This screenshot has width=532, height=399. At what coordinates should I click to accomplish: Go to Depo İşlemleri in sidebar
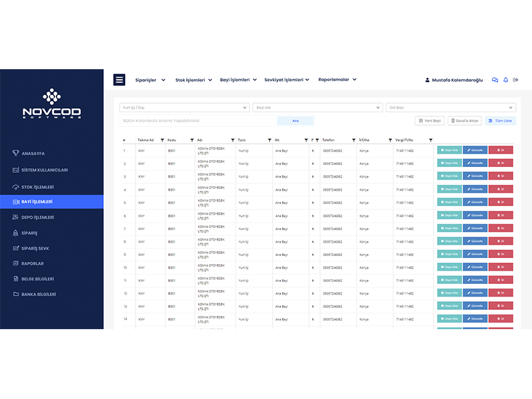click(x=38, y=217)
